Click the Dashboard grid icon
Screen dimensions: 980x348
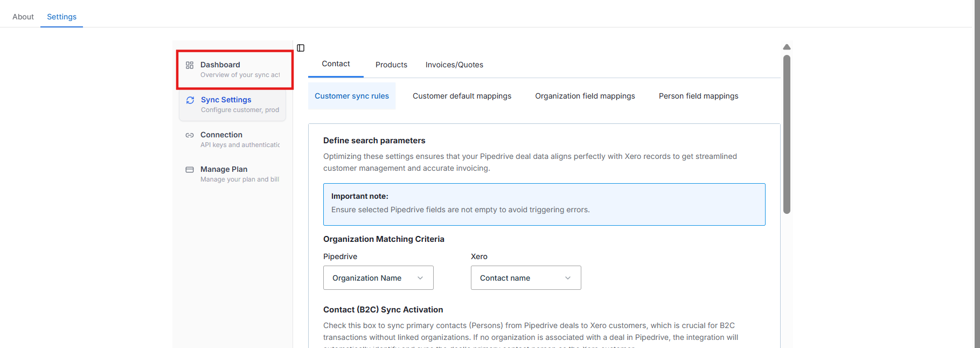coord(190,65)
